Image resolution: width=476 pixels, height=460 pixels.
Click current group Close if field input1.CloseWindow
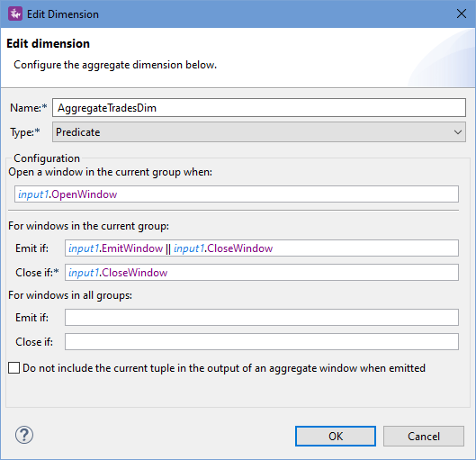point(261,273)
